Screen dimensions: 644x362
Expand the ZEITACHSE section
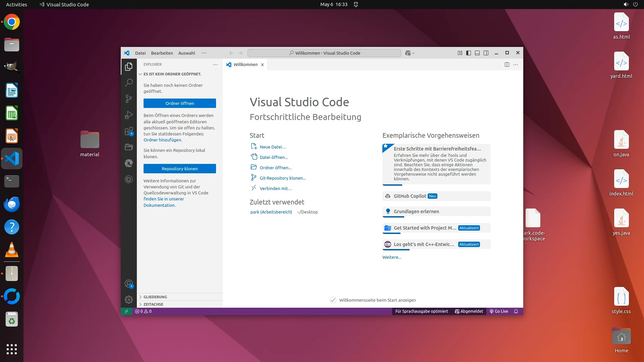click(153, 304)
